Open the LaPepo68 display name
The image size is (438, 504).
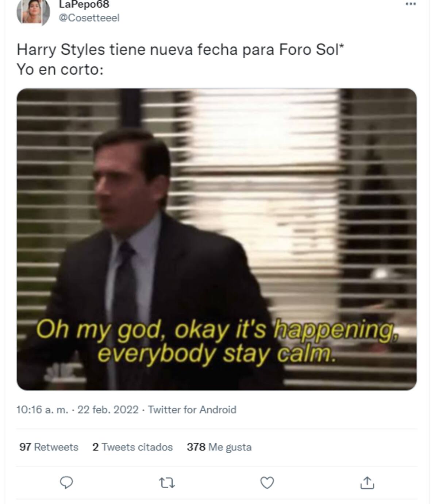[84, 4]
